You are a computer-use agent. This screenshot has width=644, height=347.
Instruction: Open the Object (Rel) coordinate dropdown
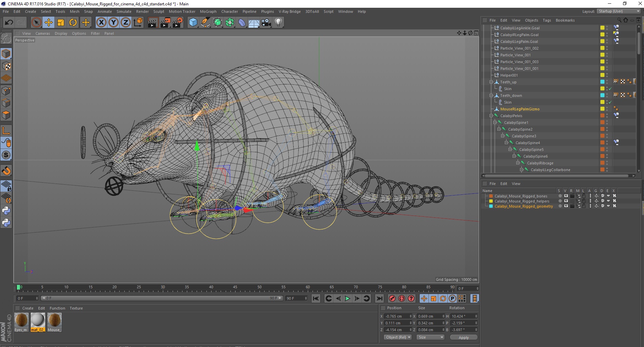click(398, 337)
